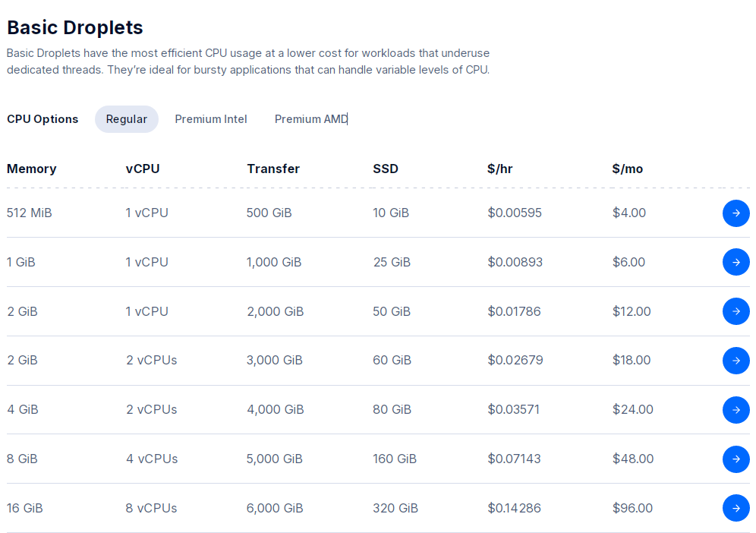
Task: Click the Memory column header
Action: click(32, 169)
